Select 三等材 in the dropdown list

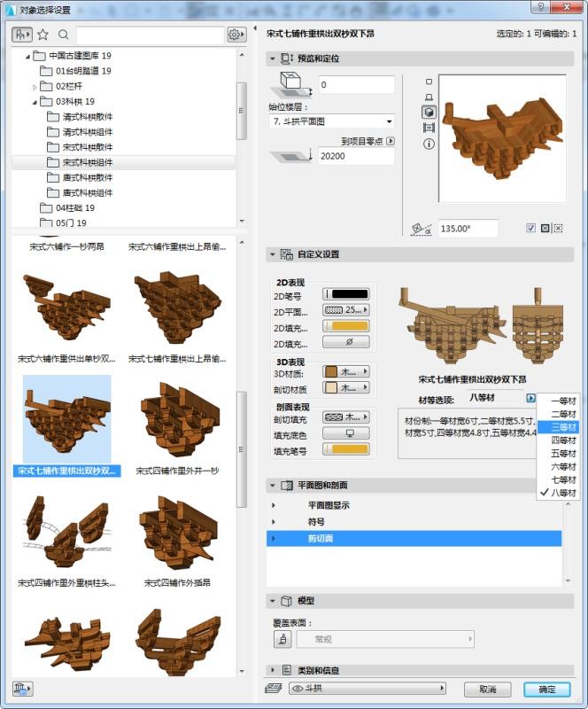pyautogui.click(x=563, y=427)
